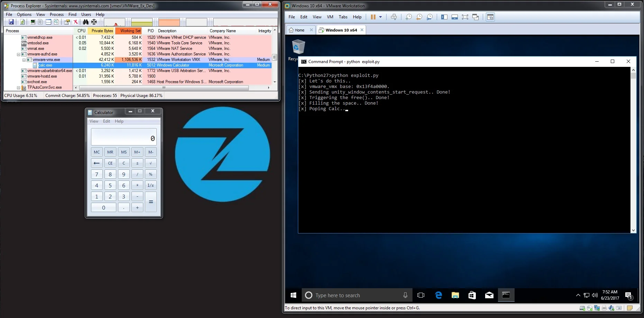Click the equals button in Calculator
The width and height of the screenshot is (644, 318).
151,202
